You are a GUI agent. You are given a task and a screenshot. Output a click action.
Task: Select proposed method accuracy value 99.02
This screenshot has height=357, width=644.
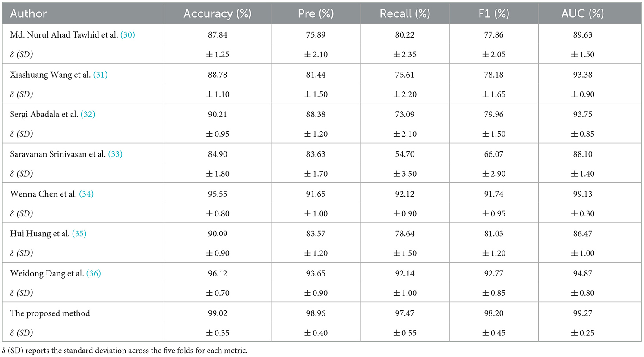click(x=218, y=313)
